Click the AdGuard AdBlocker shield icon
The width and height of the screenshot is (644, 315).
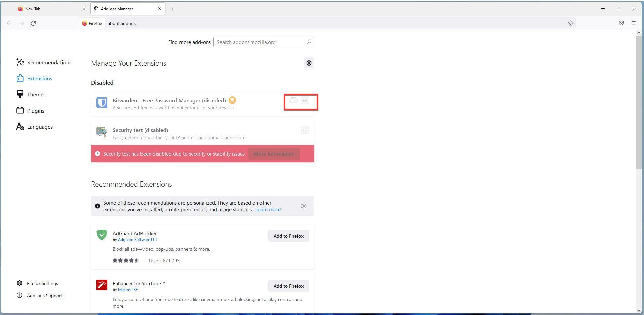tap(102, 235)
